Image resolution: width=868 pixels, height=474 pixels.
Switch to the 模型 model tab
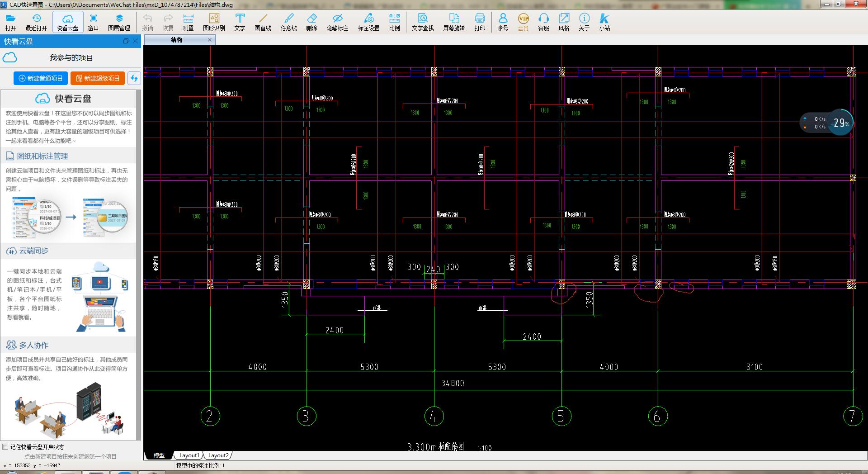coord(159,455)
